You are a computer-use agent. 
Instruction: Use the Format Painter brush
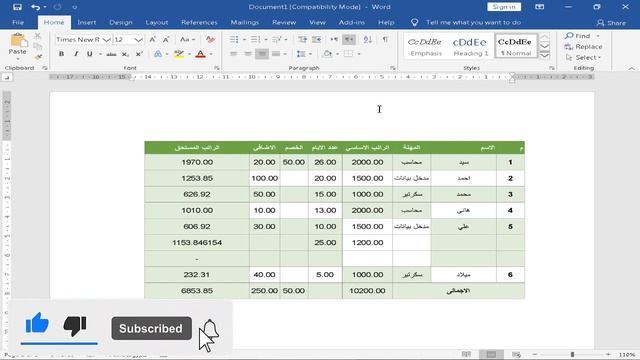38,57
